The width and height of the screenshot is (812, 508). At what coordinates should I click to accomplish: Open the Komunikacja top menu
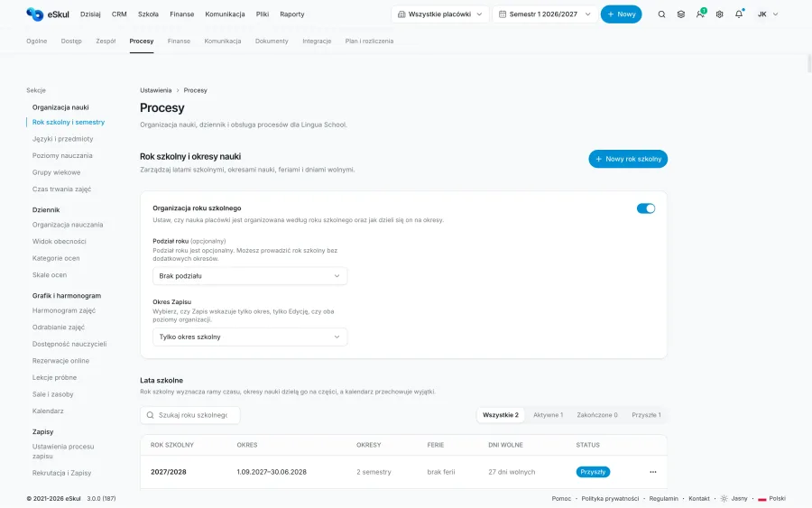click(x=225, y=14)
